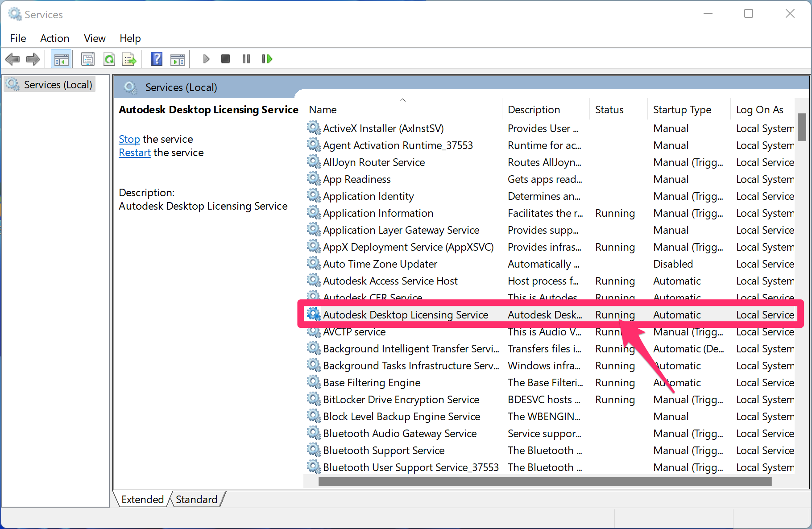Navigate back using the back arrow

12,58
